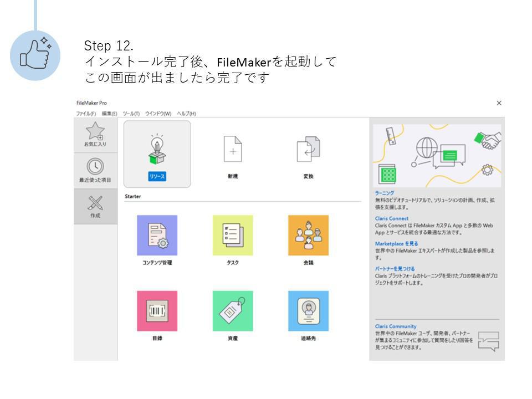Open the ヘルプ(H) menu
Screen dimensions: 532x399
point(186,114)
